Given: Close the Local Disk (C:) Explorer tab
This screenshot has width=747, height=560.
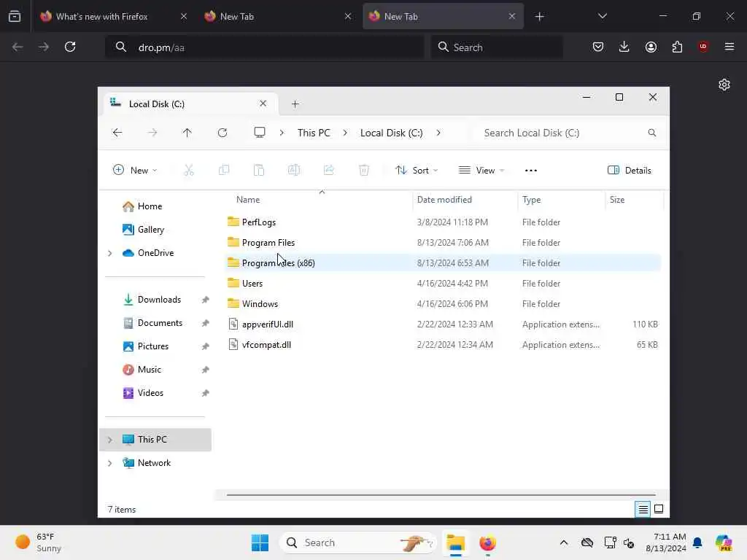Looking at the screenshot, I should [263, 104].
